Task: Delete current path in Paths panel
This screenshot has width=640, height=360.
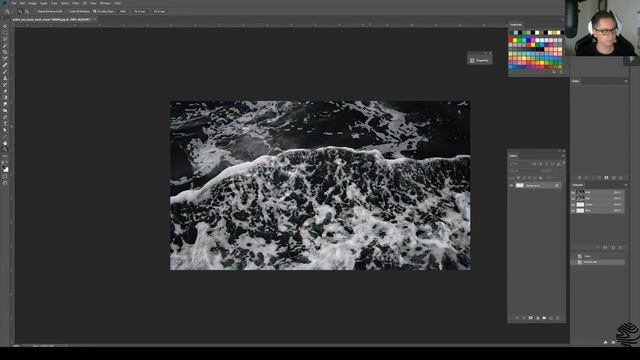Action: 620,178
